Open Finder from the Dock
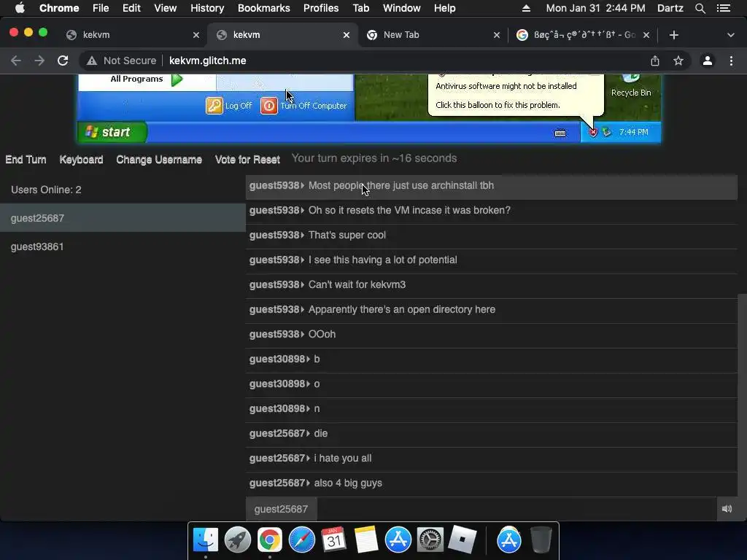 pyautogui.click(x=206, y=540)
